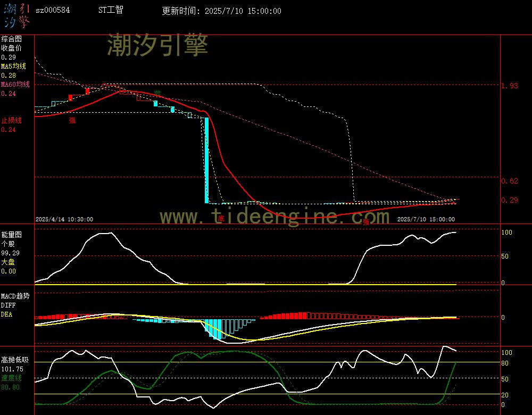This screenshot has height=415, width=532.
Task: Click the ST工智 stock name
Action: pos(111,11)
